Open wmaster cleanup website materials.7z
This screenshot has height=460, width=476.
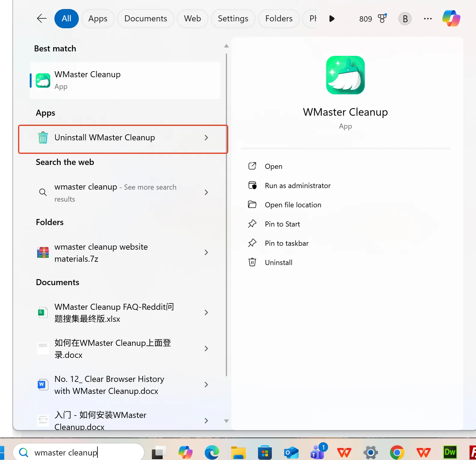tap(123, 252)
